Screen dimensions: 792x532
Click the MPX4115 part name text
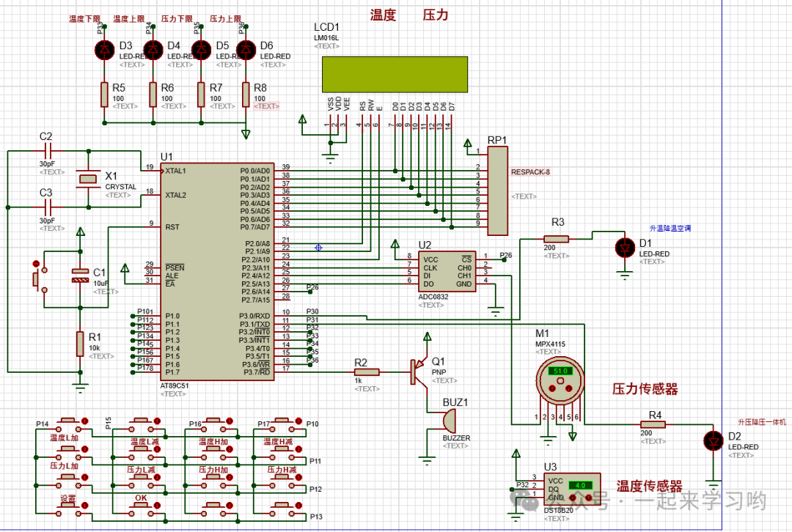[x=551, y=344]
